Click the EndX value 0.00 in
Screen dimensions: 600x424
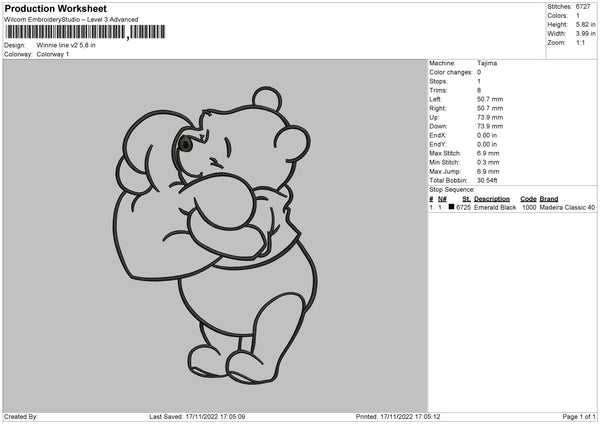coord(487,135)
